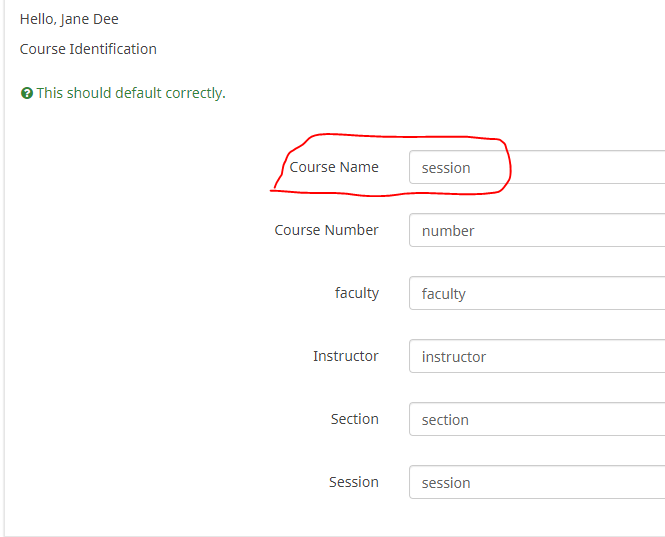Click the "Course Name" label
Image resolution: width=665 pixels, height=537 pixels.
click(x=334, y=167)
